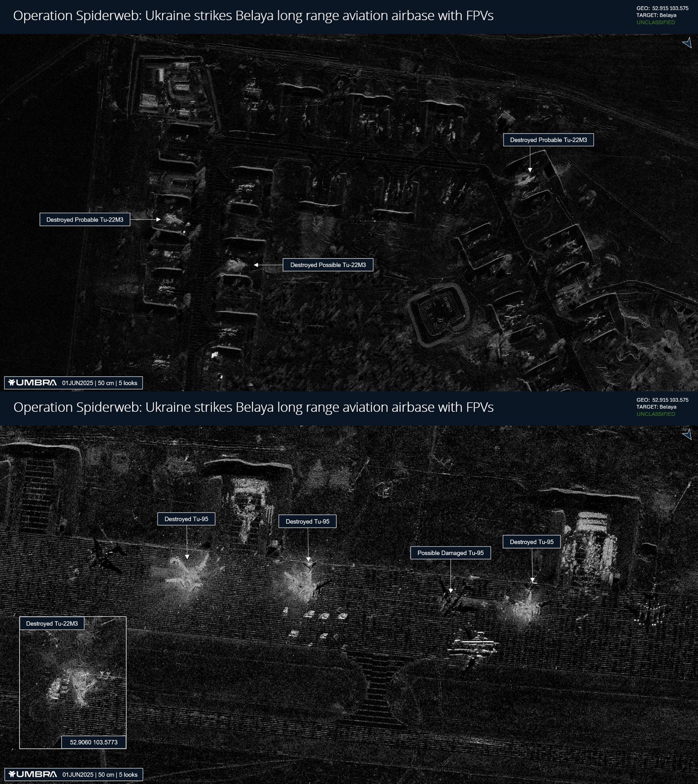Click the top image Operation Spiderweb title
Screen dimensions: 698x784
click(253, 16)
